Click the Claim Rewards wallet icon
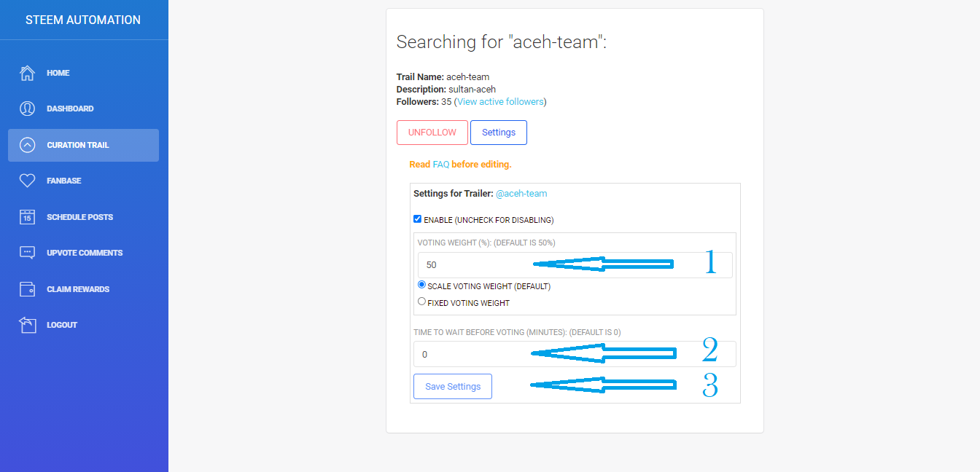The height and width of the screenshot is (472, 980). (x=27, y=289)
